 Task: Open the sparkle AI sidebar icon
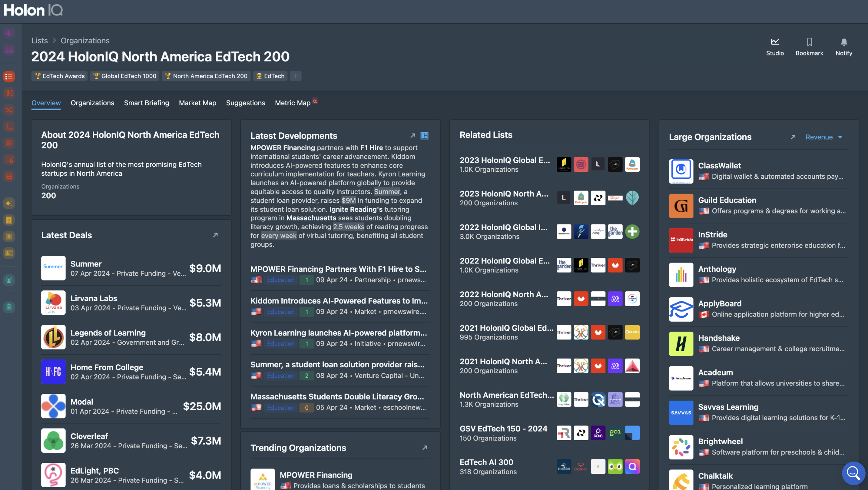click(9, 203)
